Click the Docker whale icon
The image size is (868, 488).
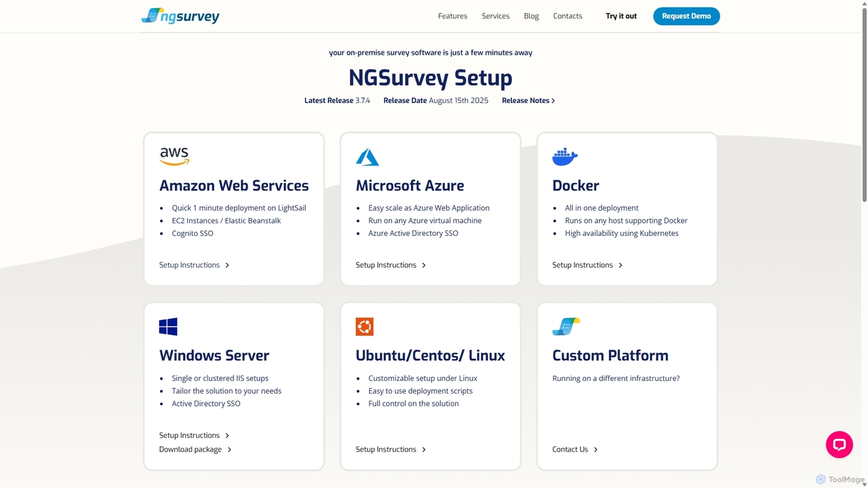coord(565,157)
